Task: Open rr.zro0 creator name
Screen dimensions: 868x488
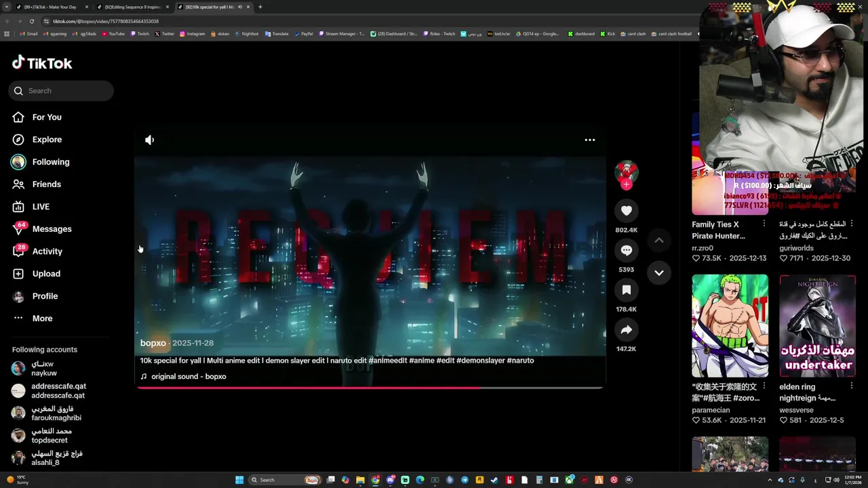Action: [x=703, y=248]
